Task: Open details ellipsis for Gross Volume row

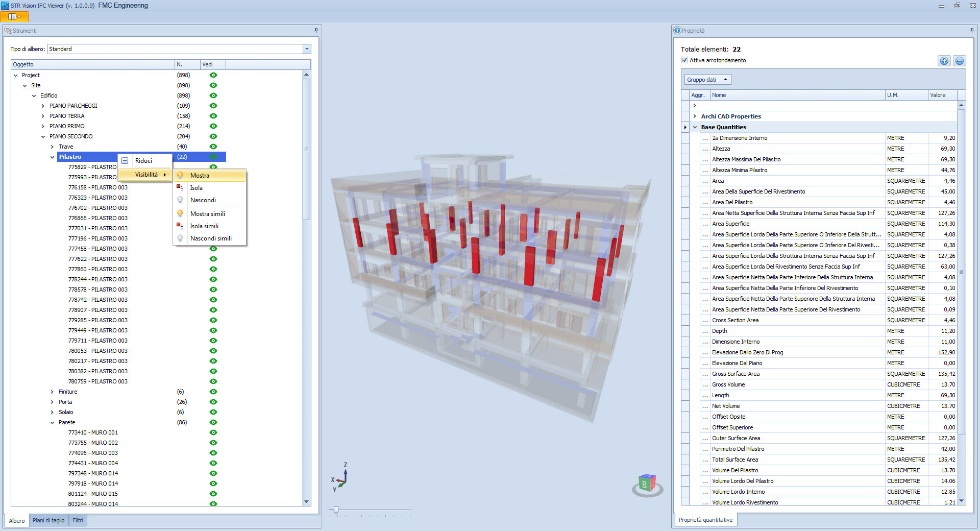Action: (705, 384)
